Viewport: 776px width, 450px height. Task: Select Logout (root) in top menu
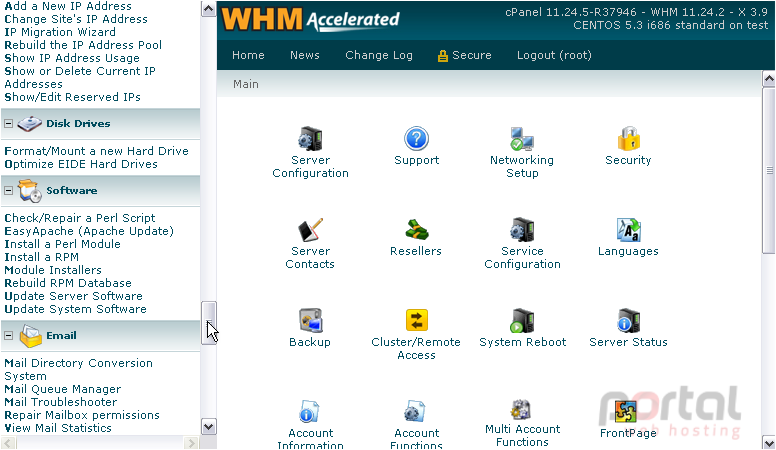click(x=554, y=55)
